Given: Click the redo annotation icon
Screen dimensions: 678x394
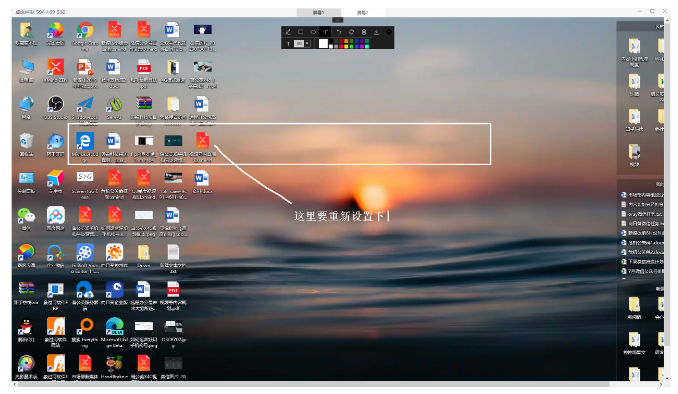Looking at the screenshot, I should point(351,32).
